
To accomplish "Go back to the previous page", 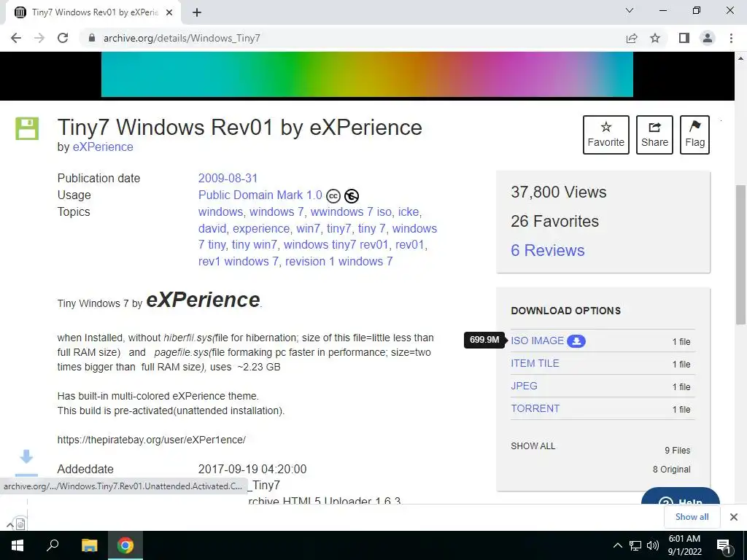I will coord(16,38).
